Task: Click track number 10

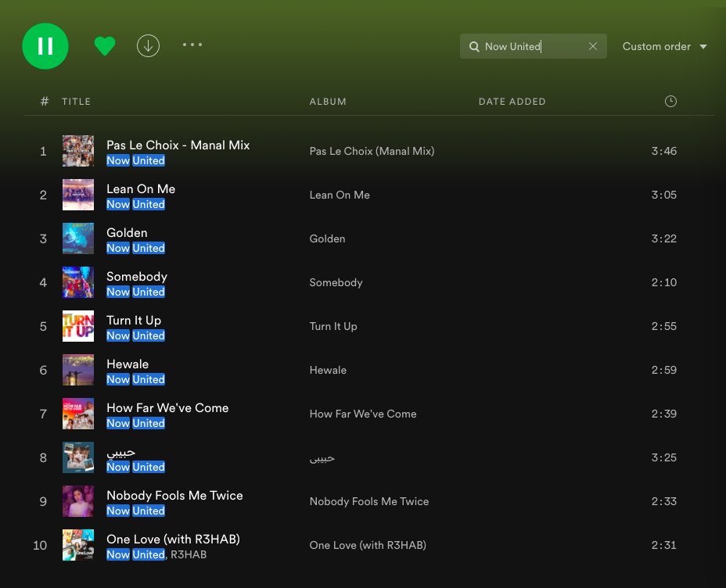Action: click(x=40, y=546)
